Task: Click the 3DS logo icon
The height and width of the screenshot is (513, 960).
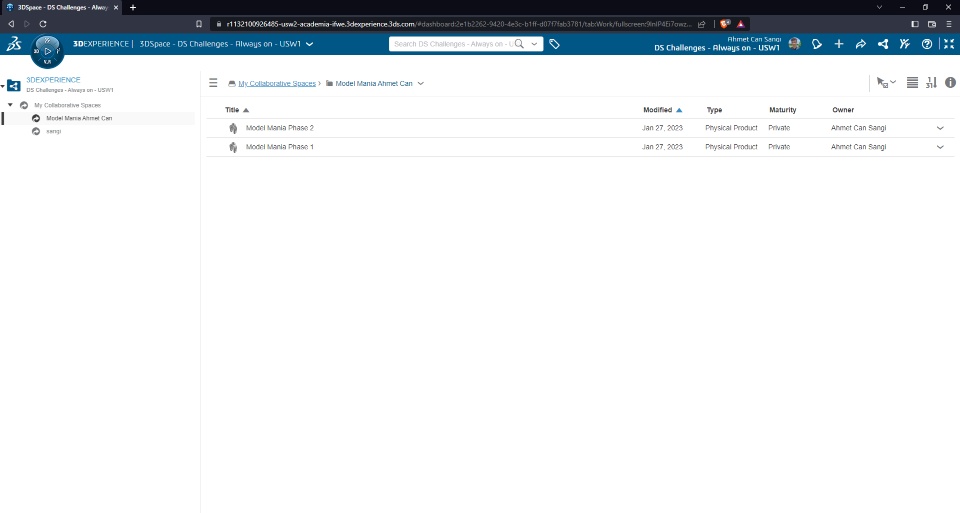Action: 13,44
